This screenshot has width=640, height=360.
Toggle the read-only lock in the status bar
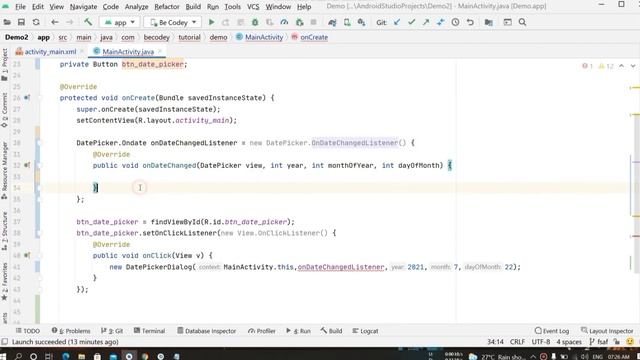(617, 342)
